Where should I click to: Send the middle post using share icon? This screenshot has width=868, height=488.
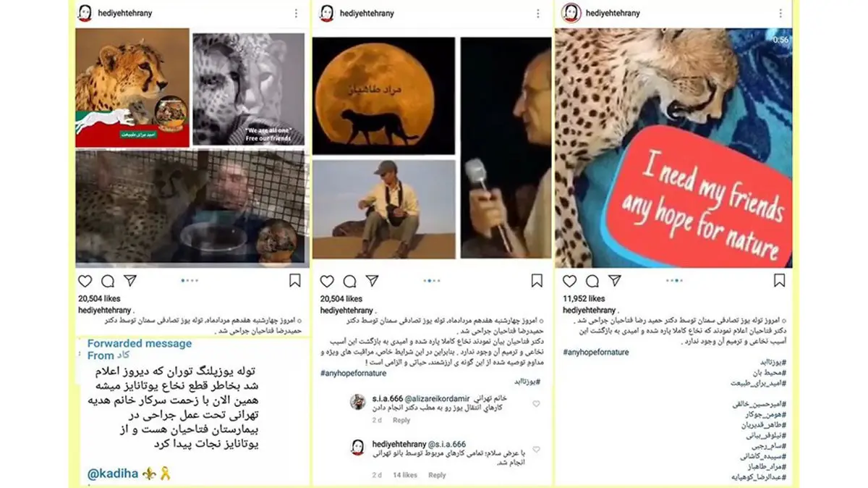[372, 280]
